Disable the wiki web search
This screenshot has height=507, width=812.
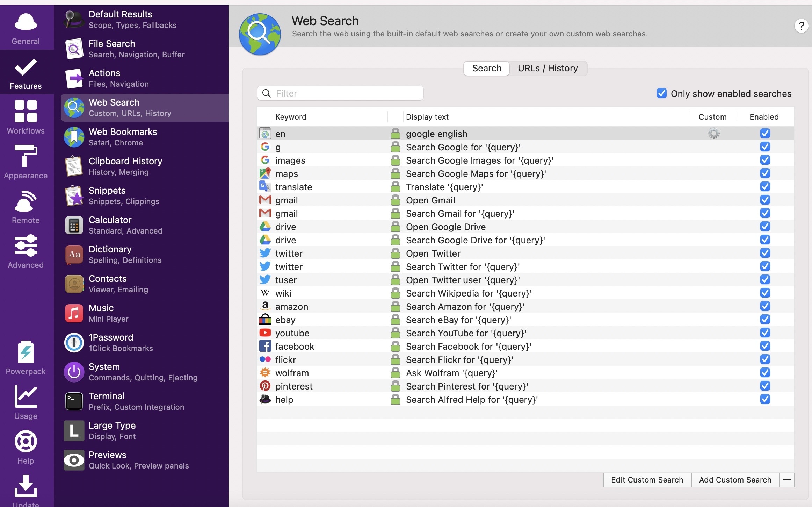[764, 293]
